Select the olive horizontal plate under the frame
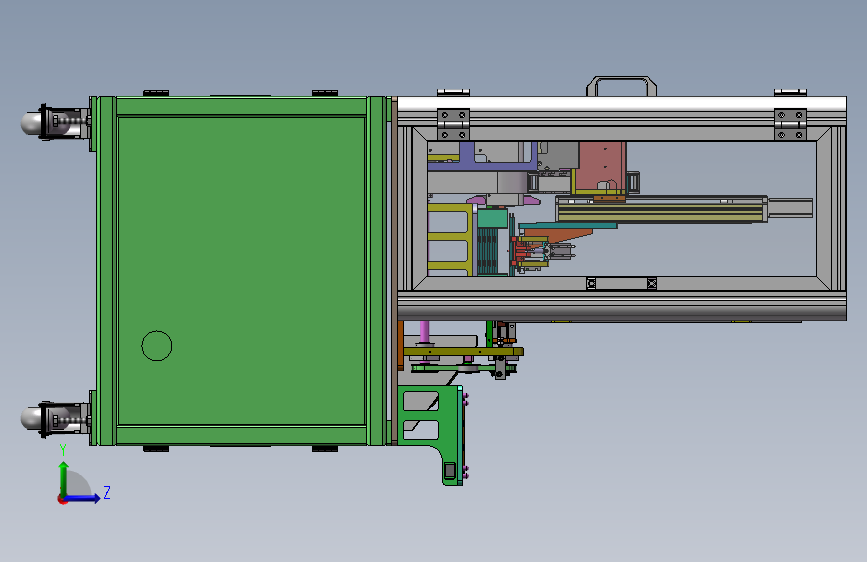 point(463,352)
